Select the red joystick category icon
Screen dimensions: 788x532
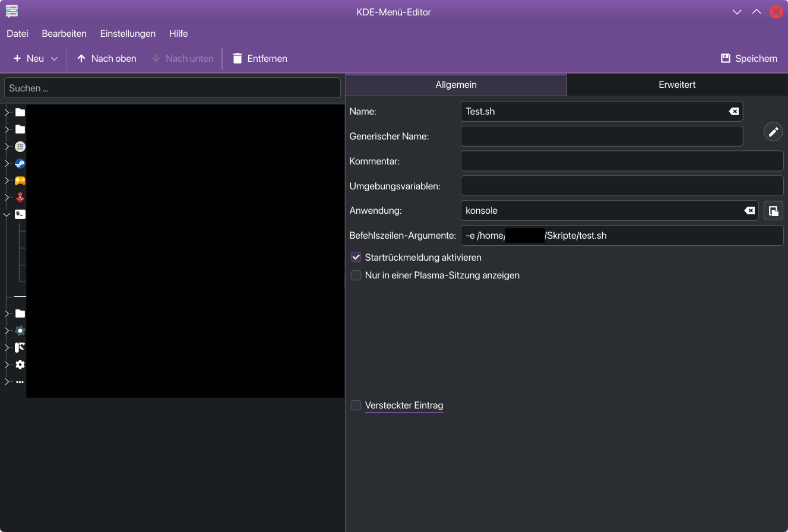pos(20,198)
